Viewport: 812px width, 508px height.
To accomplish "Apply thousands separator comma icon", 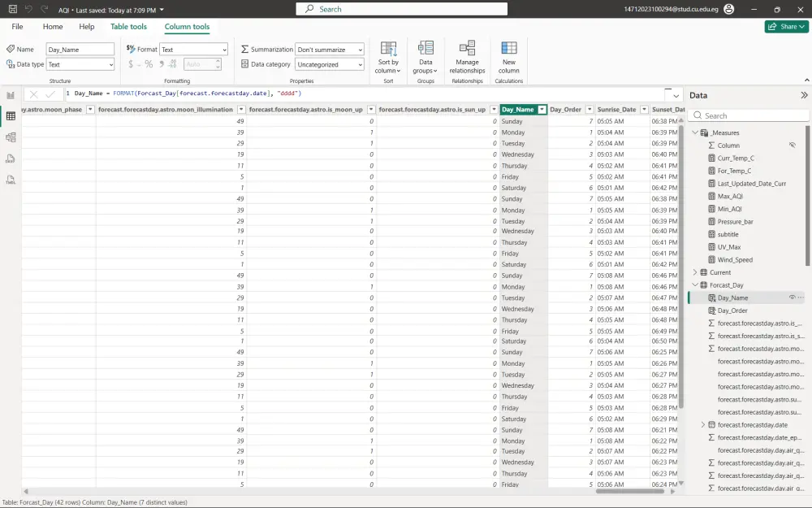I will pos(162,64).
